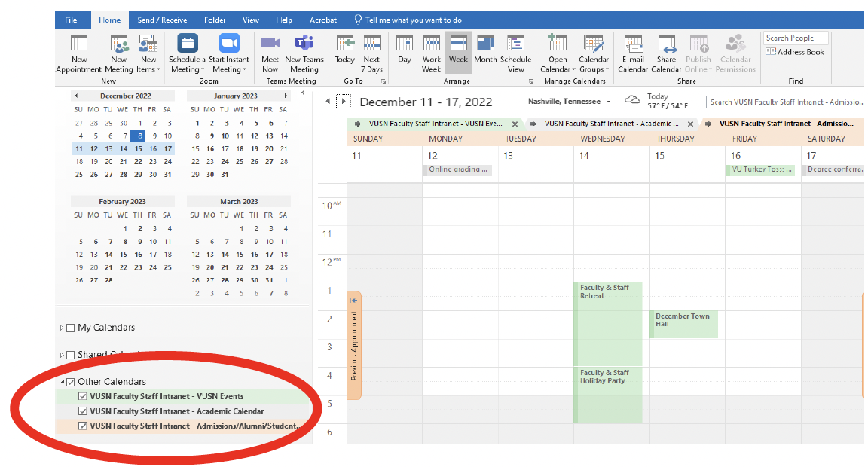
Task: Check the My Calendars checkbox
Action: 71,328
